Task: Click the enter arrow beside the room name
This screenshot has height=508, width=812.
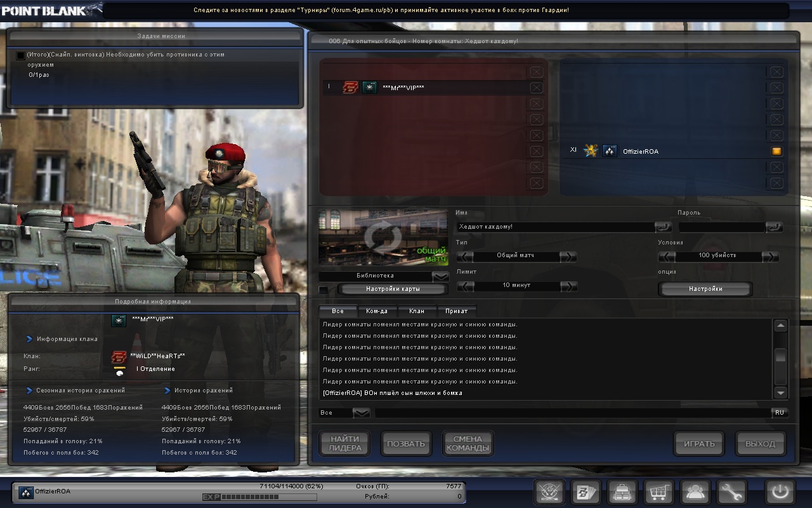Action: point(663,227)
